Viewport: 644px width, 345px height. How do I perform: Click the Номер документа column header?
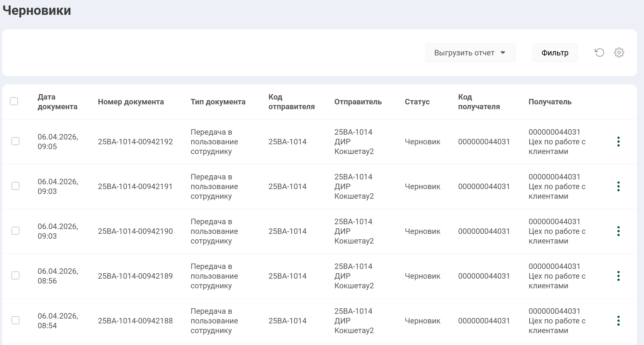131,102
